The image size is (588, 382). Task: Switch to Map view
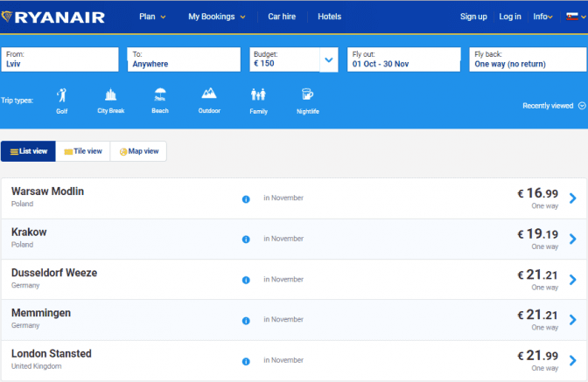(x=139, y=151)
